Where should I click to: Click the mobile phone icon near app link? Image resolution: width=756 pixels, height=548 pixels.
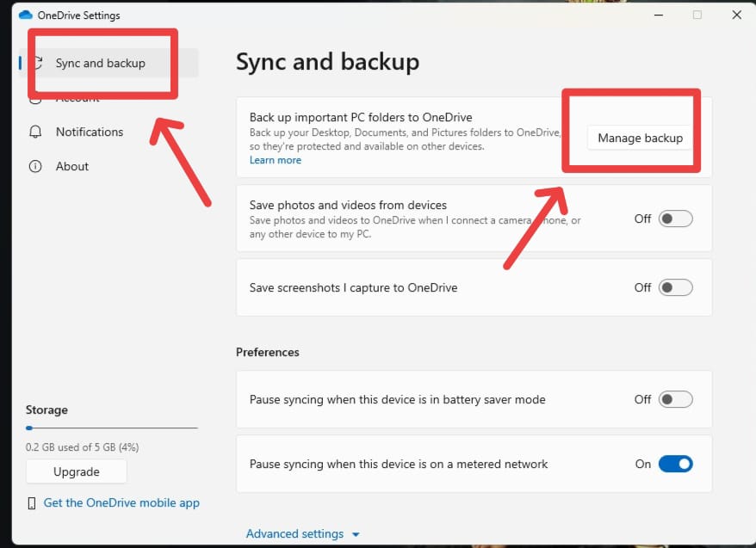tap(32, 502)
